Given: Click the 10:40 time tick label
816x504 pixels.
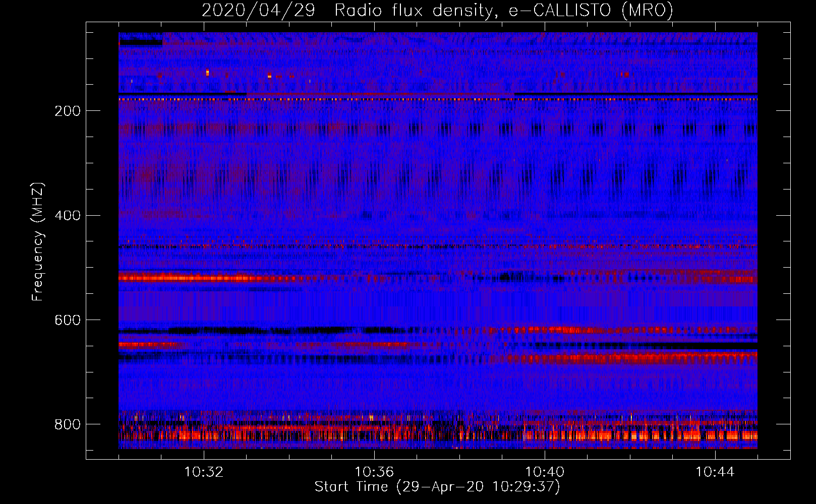Looking at the screenshot, I should pyautogui.click(x=545, y=472).
